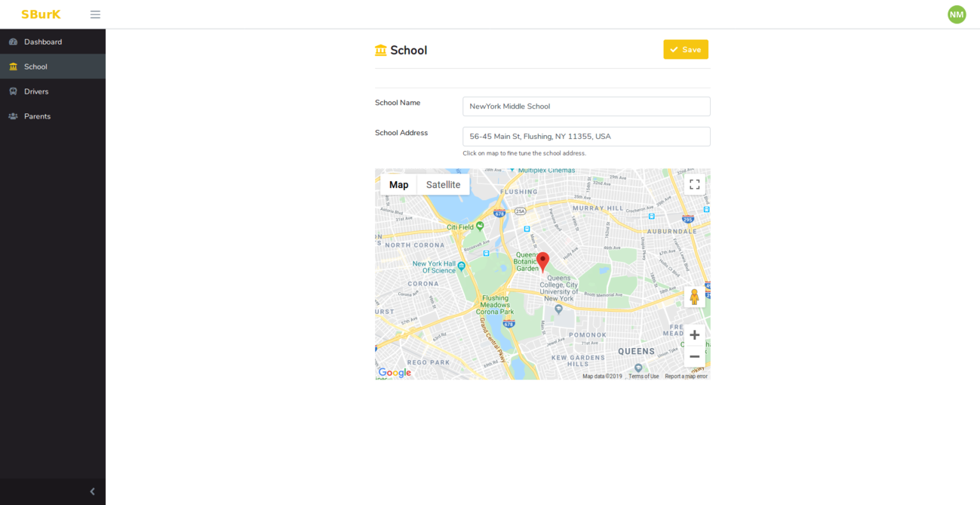This screenshot has width=980, height=505.
Task: Click Flushing Meadows Corona Park label
Action: coord(495,305)
